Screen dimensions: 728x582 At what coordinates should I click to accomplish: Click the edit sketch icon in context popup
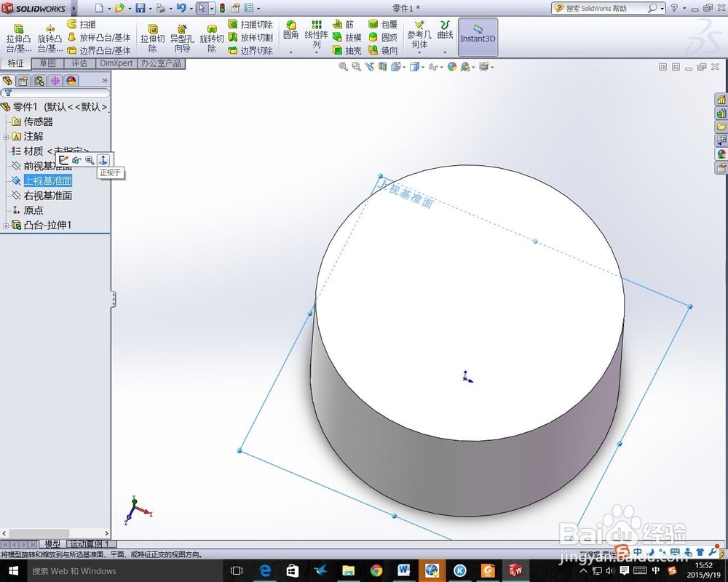[63, 160]
